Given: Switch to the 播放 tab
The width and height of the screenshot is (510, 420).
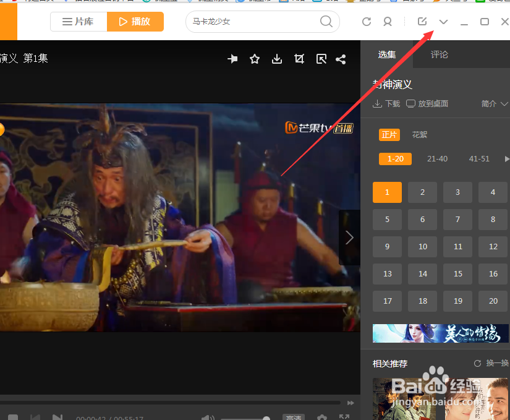Looking at the screenshot, I should (135, 22).
